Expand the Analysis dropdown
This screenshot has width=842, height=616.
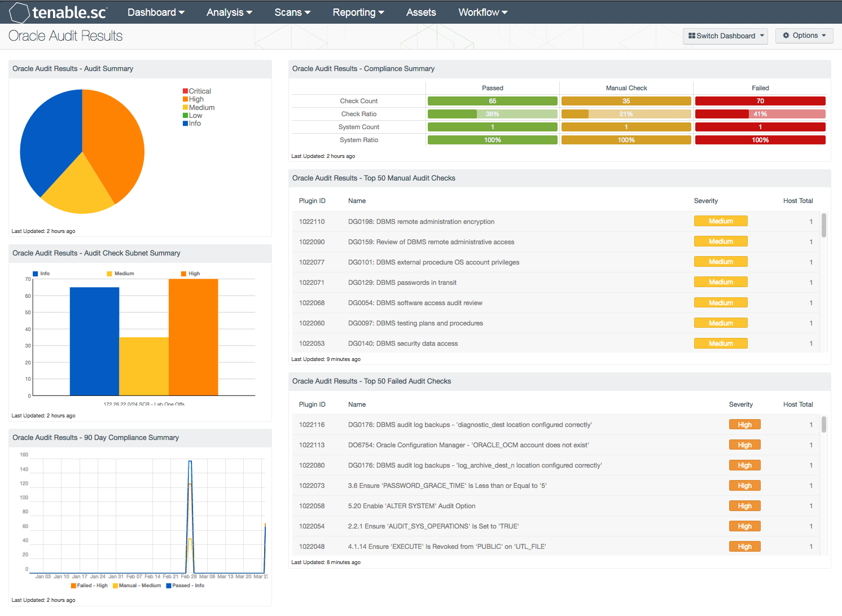[x=229, y=11]
